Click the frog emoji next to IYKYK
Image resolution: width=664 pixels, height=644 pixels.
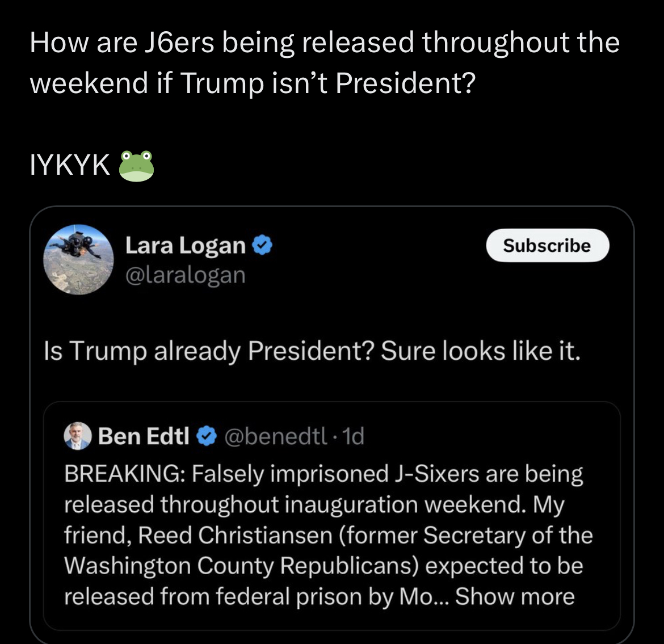136,166
